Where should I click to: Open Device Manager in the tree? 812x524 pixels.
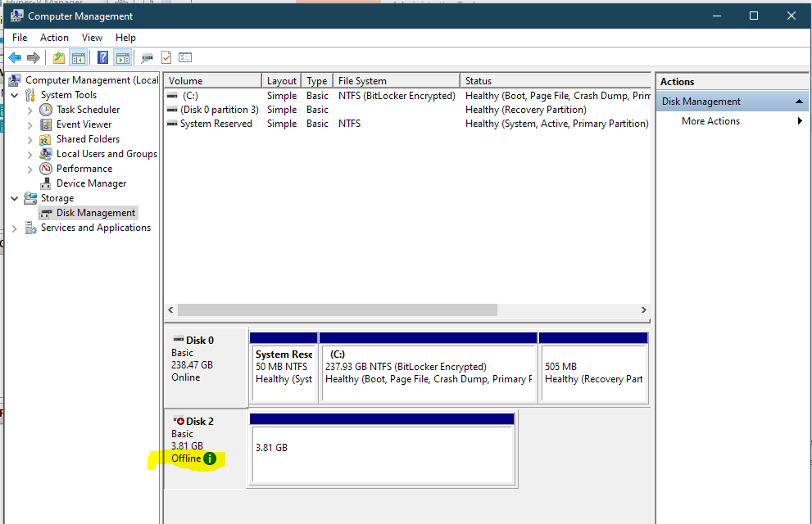pos(91,183)
